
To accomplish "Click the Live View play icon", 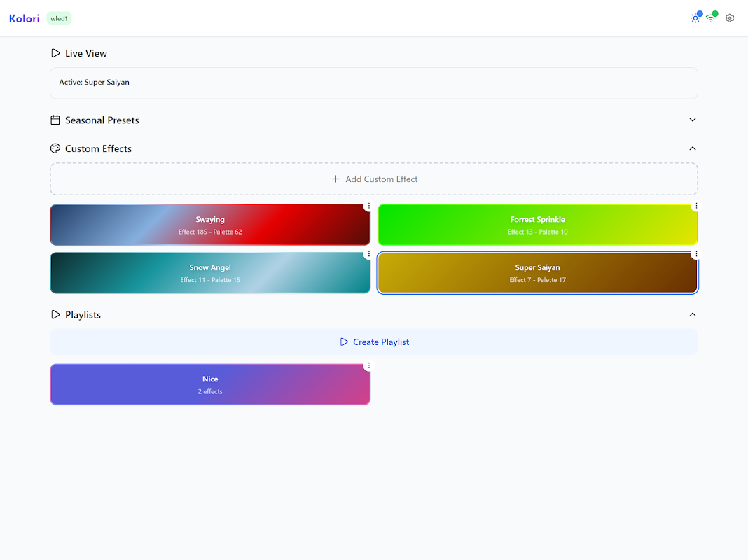I will click(55, 53).
